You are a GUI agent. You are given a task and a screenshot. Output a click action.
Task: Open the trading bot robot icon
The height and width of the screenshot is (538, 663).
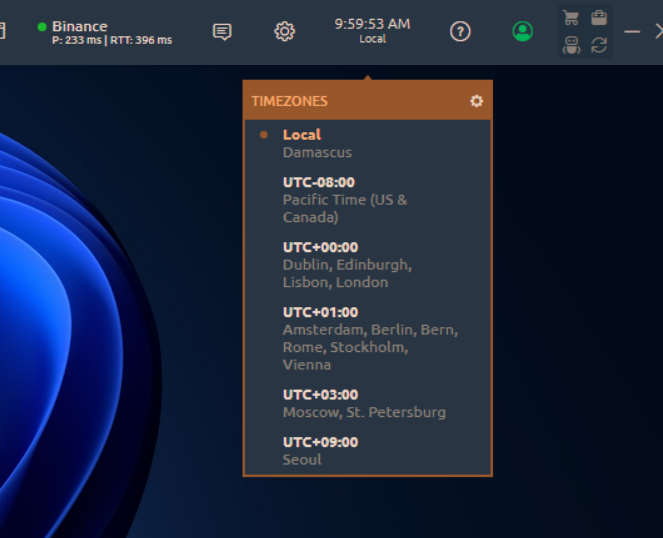[x=571, y=45]
